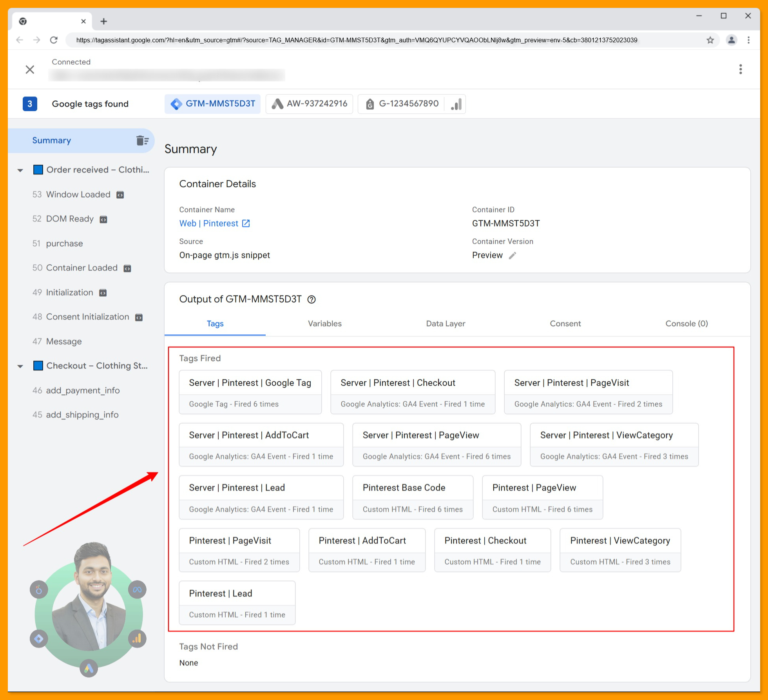
Task: Collapse the Checkout – Clothing St... page group
Action: click(x=20, y=366)
